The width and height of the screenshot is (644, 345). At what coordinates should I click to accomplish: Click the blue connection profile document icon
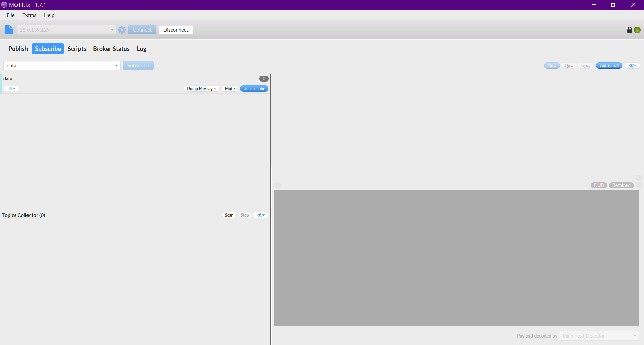(9, 30)
